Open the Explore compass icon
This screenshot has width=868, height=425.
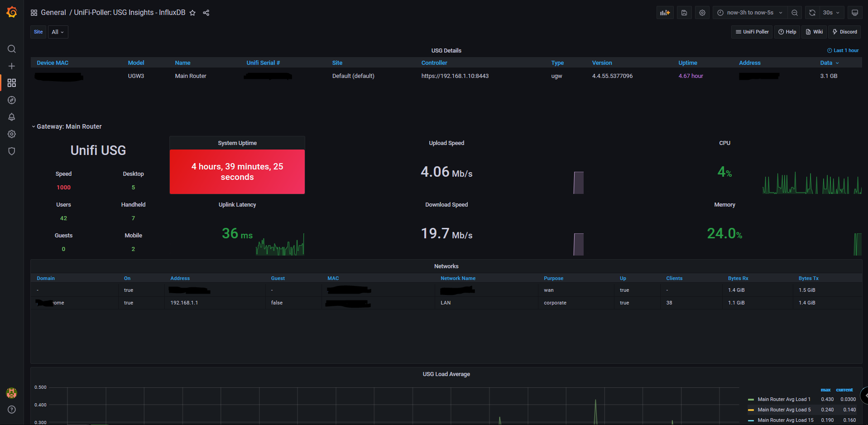[12, 100]
